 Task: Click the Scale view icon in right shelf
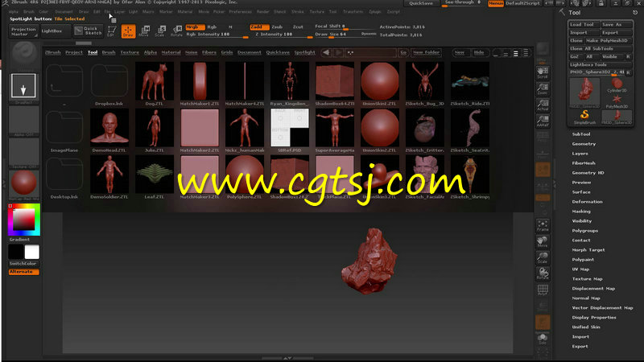(x=543, y=257)
